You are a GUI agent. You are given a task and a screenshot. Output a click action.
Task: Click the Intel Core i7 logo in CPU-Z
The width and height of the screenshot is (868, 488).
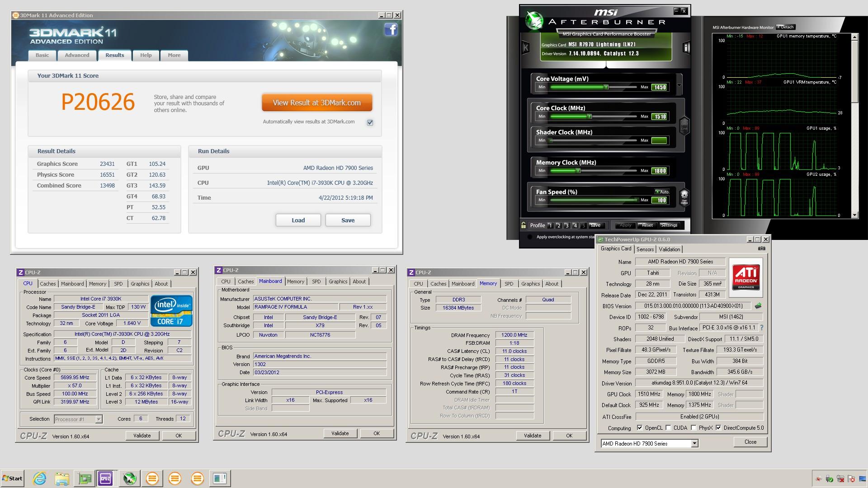171,311
